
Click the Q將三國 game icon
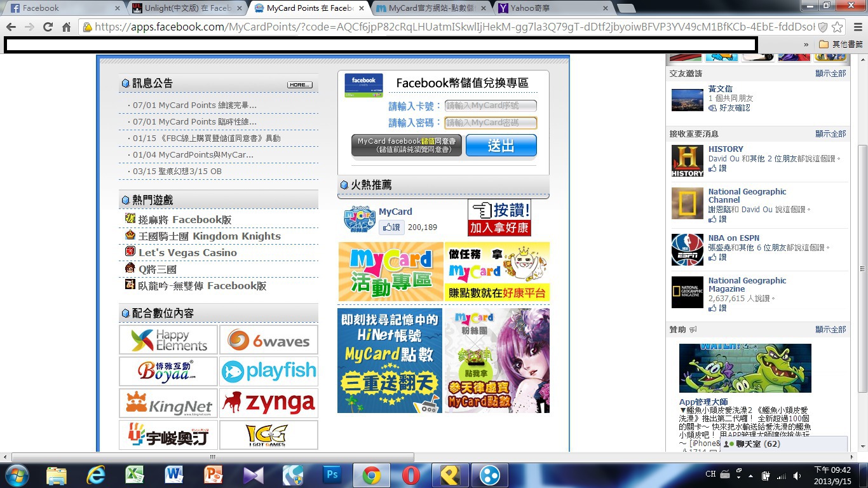coord(130,268)
